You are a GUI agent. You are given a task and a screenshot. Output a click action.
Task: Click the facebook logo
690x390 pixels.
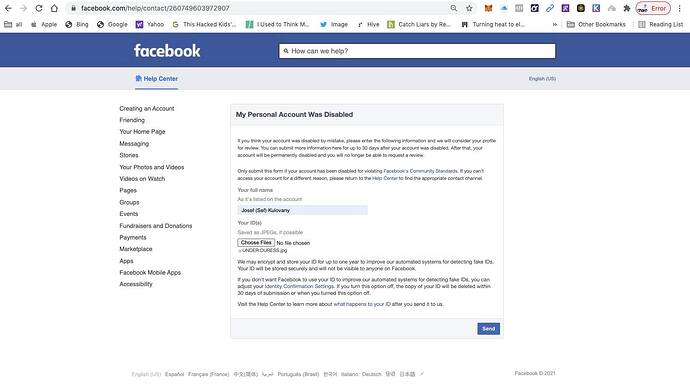pos(167,51)
